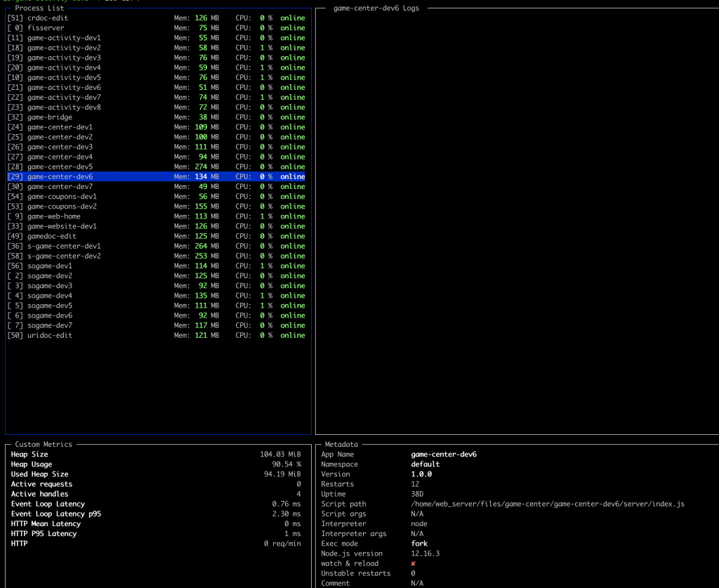Viewport: 719px width, 588px height.
Task: Click the red x beside watch & reload
Action: (413, 563)
